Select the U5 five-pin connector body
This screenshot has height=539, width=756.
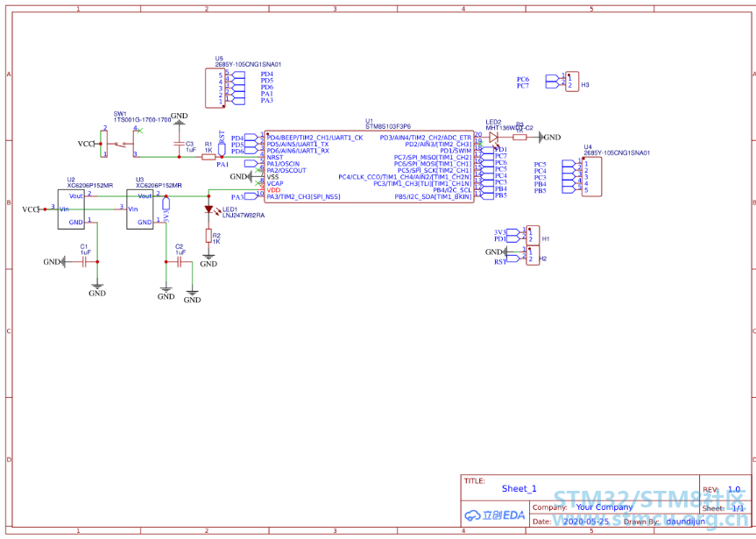[x=215, y=88]
